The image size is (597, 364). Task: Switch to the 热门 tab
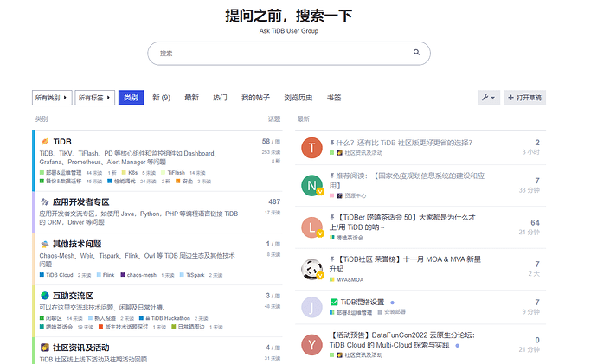(220, 98)
